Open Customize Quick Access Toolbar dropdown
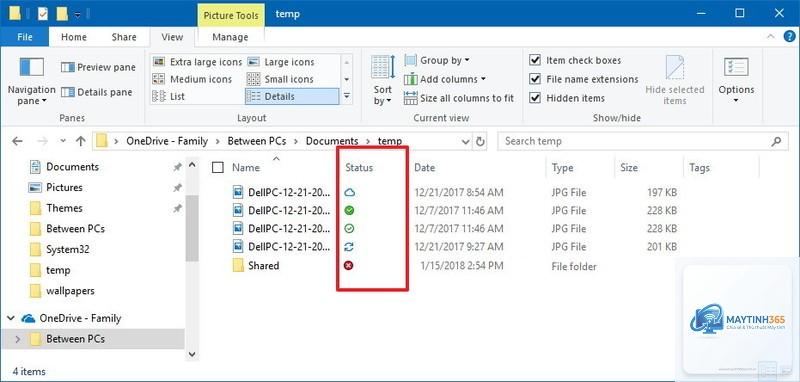Screen dimensions: 800x382 pos(77,14)
